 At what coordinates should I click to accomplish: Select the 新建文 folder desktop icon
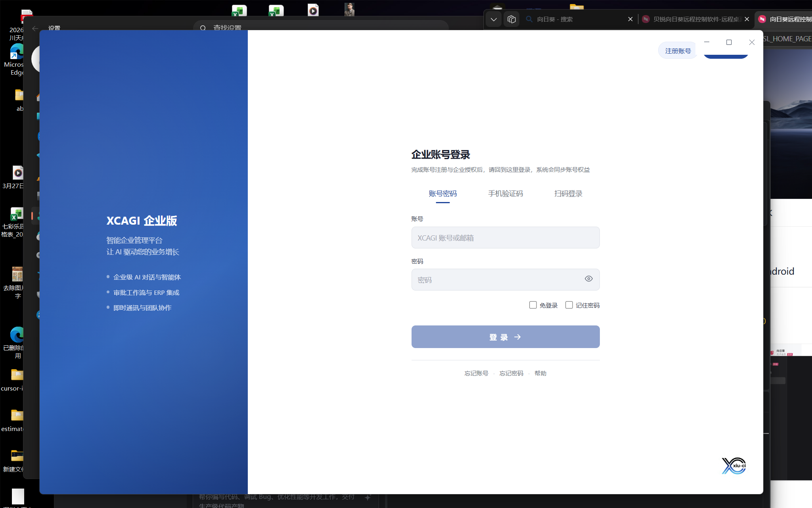[14, 461]
